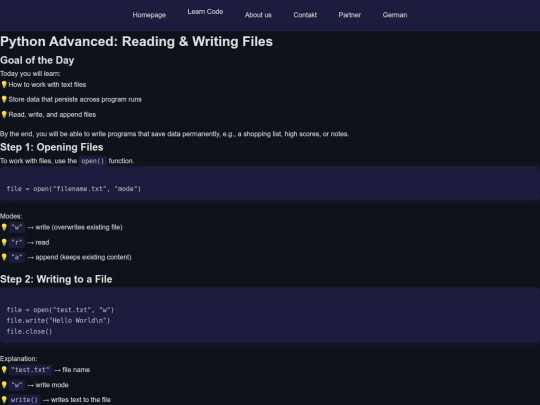Viewport: 540px width, 405px height.
Task: Switch the site language to German
Action: click(x=395, y=15)
